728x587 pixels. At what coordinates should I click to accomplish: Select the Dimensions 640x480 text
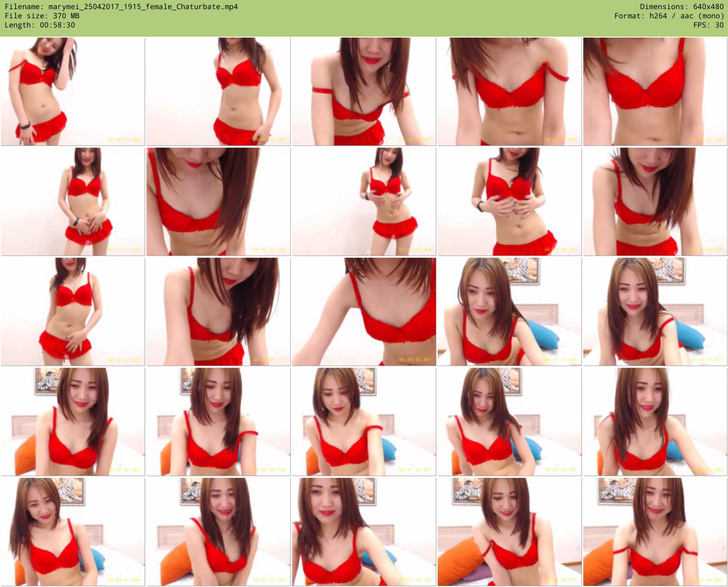(x=682, y=7)
